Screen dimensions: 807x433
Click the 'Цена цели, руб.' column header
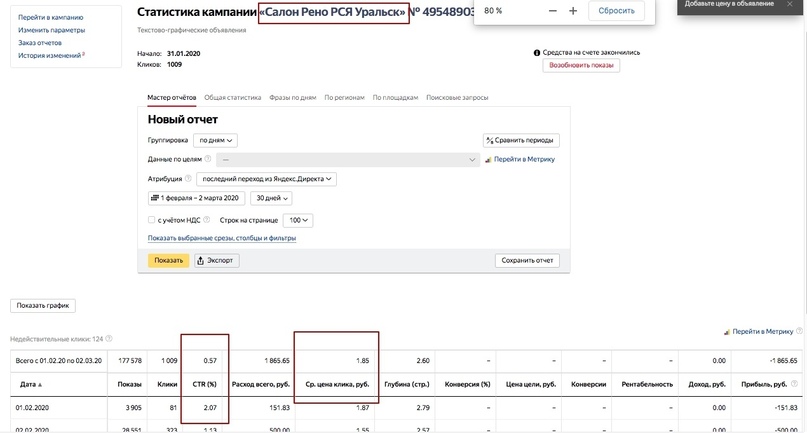(x=531, y=385)
